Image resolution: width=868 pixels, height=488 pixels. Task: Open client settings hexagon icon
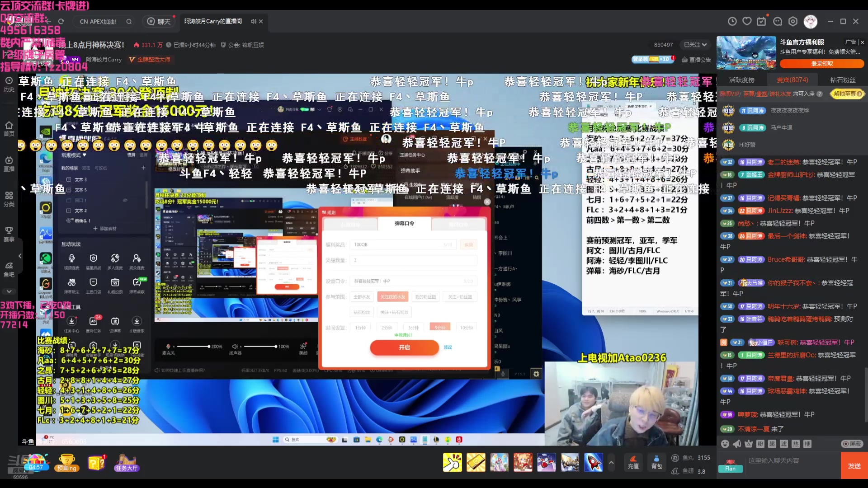pyautogui.click(x=793, y=21)
